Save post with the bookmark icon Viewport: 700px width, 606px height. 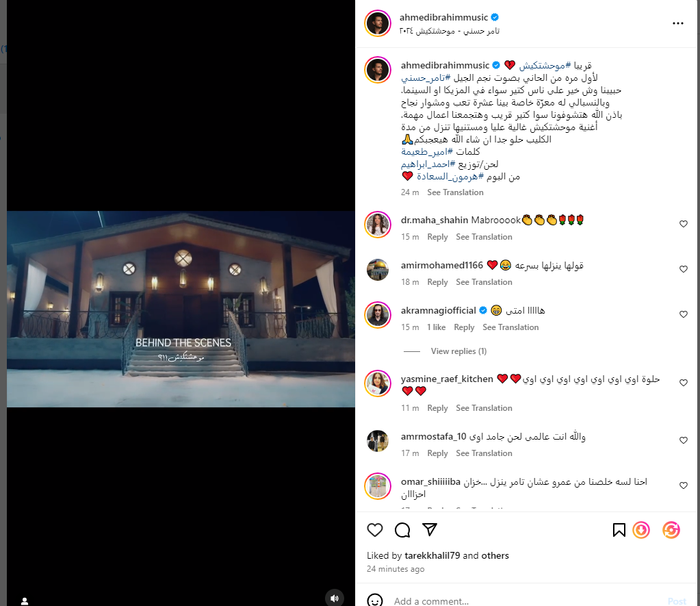coord(619,530)
